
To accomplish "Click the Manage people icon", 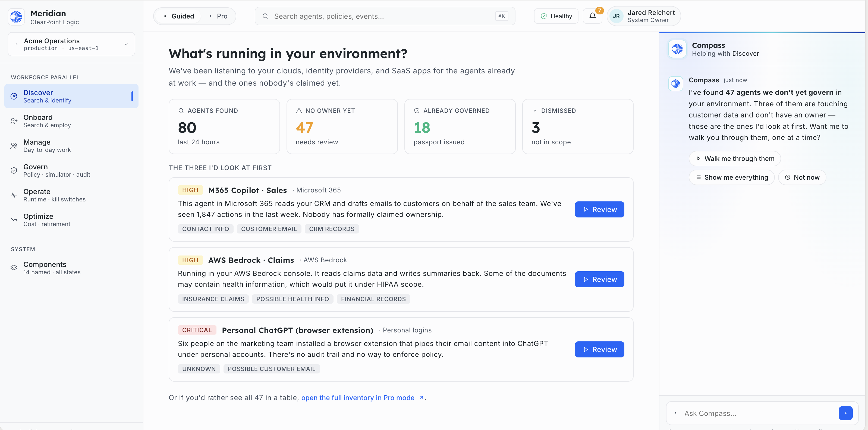I will point(14,146).
